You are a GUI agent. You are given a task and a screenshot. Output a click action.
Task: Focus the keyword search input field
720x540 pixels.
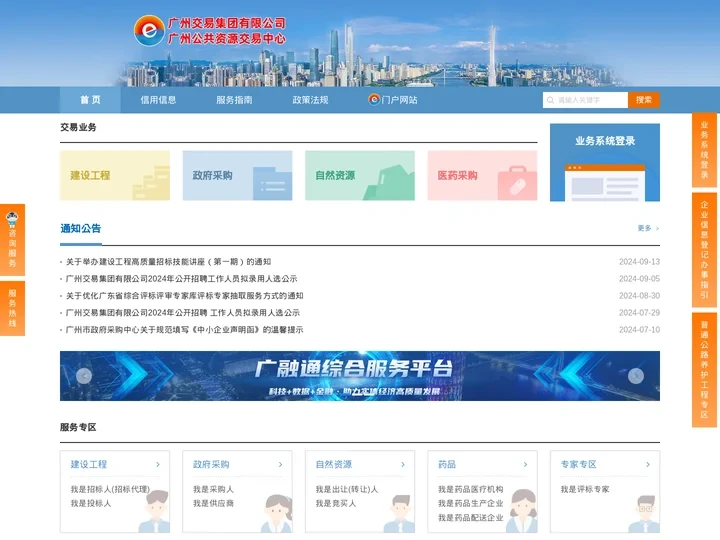tap(585, 100)
